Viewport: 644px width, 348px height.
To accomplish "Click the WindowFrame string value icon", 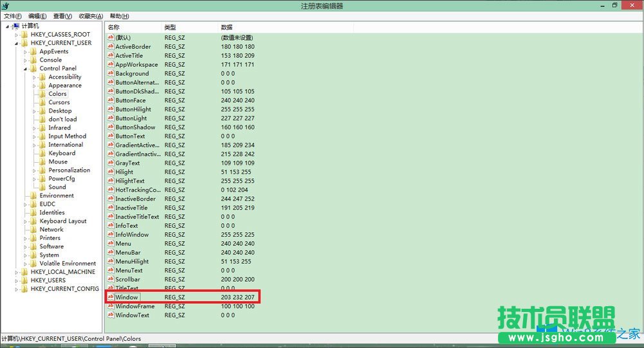I will point(111,306).
